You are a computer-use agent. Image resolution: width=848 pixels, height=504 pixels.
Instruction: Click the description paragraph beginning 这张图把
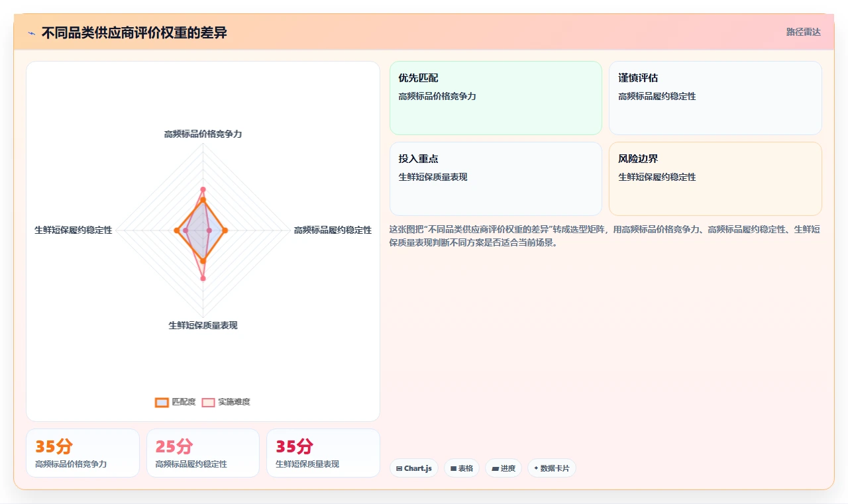(x=605, y=236)
